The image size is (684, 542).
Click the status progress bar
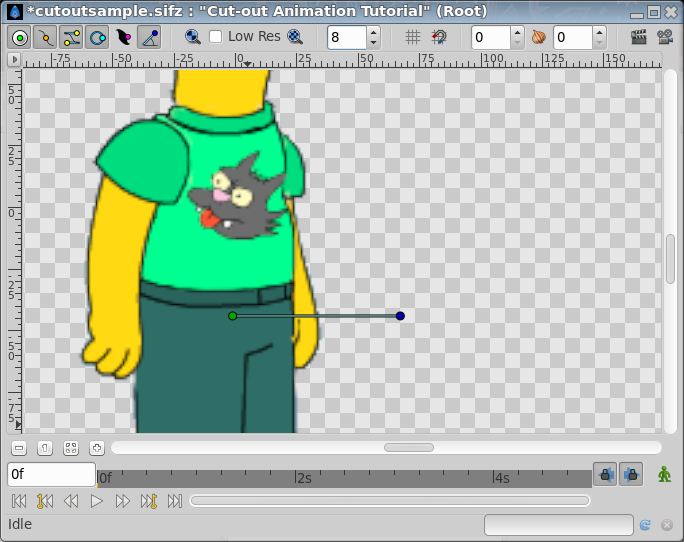click(x=559, y=525)
